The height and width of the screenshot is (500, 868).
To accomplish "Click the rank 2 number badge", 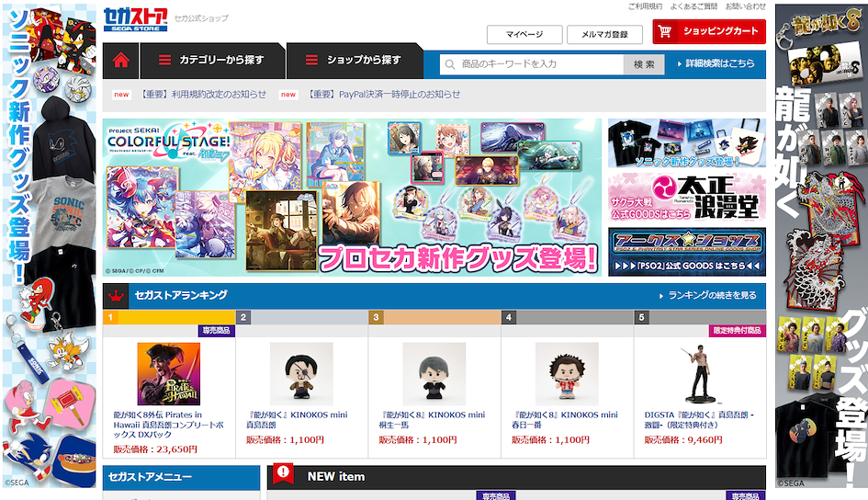I will [x=243, y=317].
